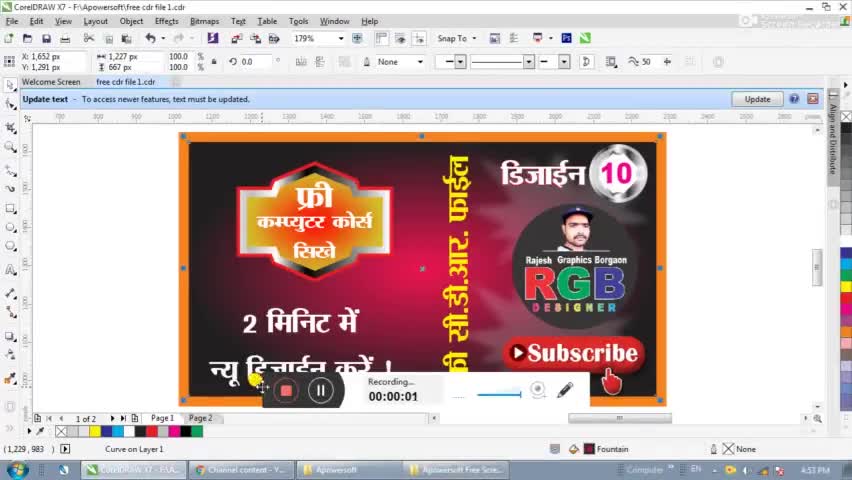Pick the yellow swatch in the bottom palette
The height and width of the screenshot is (480, 852).
[95, 431]
